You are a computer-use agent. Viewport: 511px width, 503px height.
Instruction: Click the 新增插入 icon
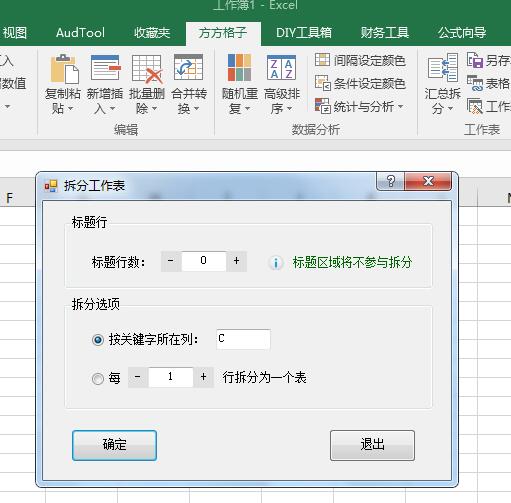pos(105,68)
